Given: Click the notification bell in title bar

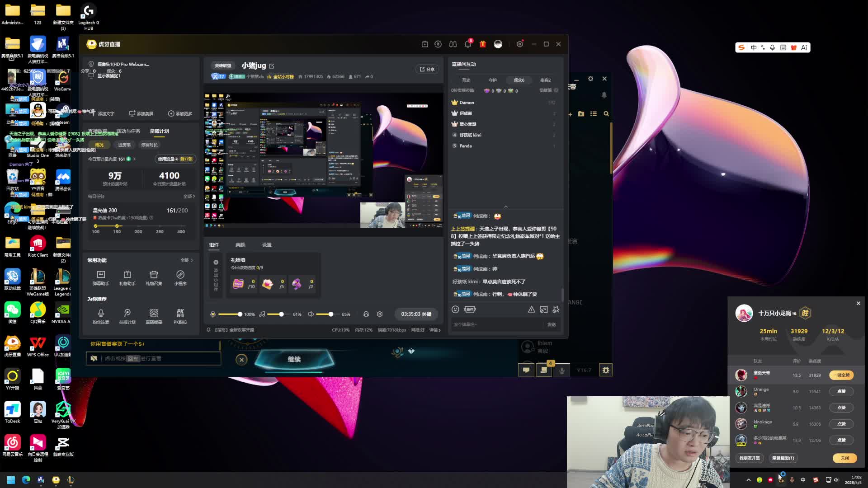Looking at the screenshot, I should (467, 44).
